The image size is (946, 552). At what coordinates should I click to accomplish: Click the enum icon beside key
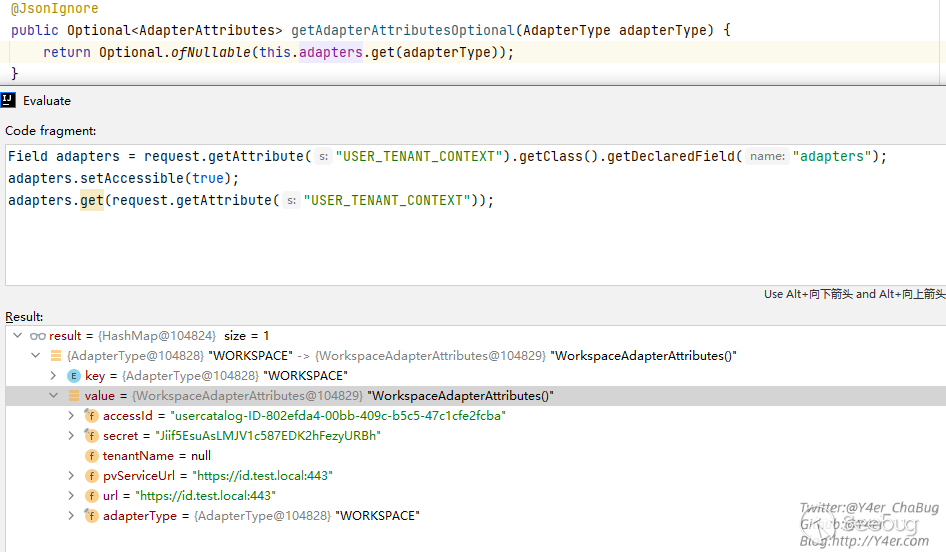click(x=74, y=376)
